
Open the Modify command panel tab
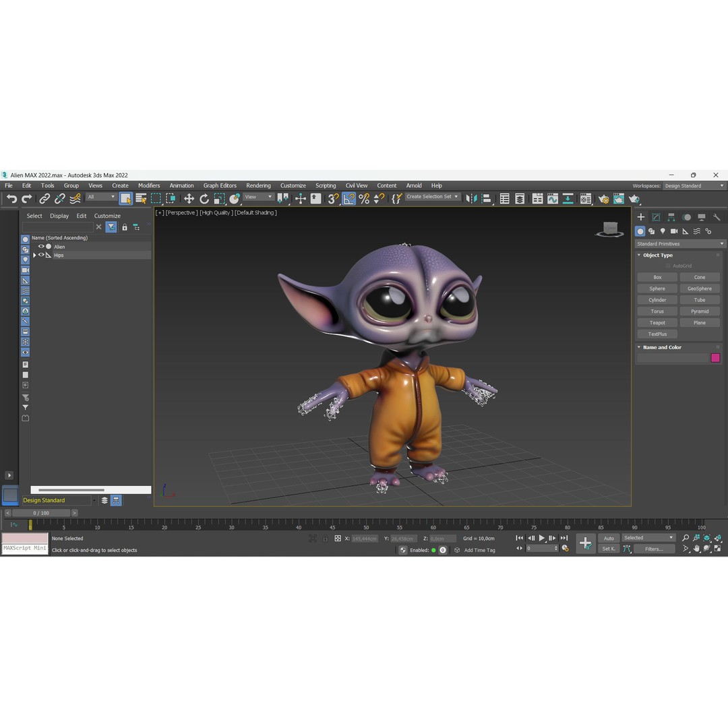(656, 217)
